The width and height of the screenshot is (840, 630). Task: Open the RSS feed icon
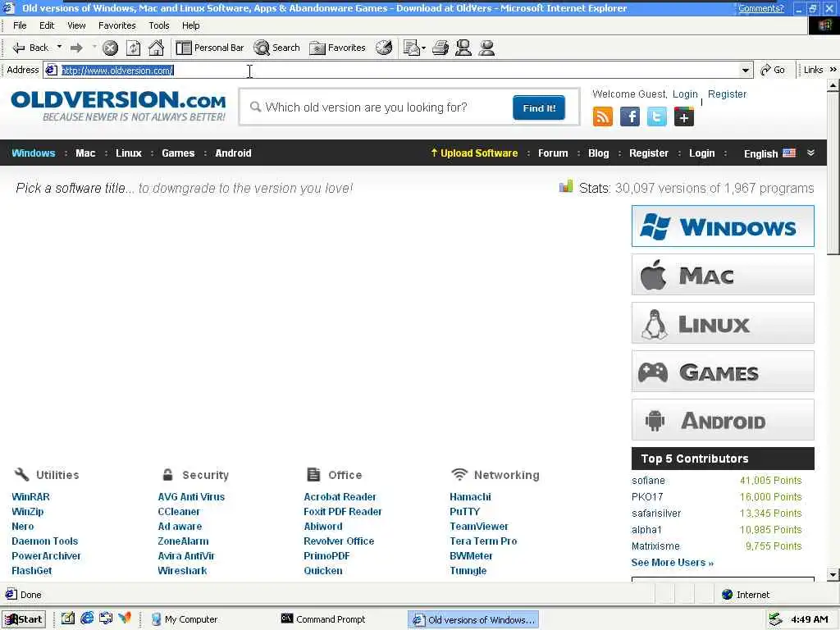(603, 116)
